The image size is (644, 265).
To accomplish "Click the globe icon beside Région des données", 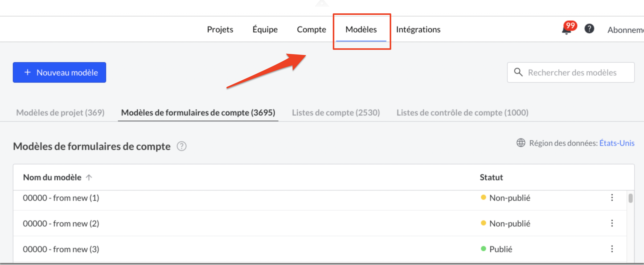I will coord(521,143).
